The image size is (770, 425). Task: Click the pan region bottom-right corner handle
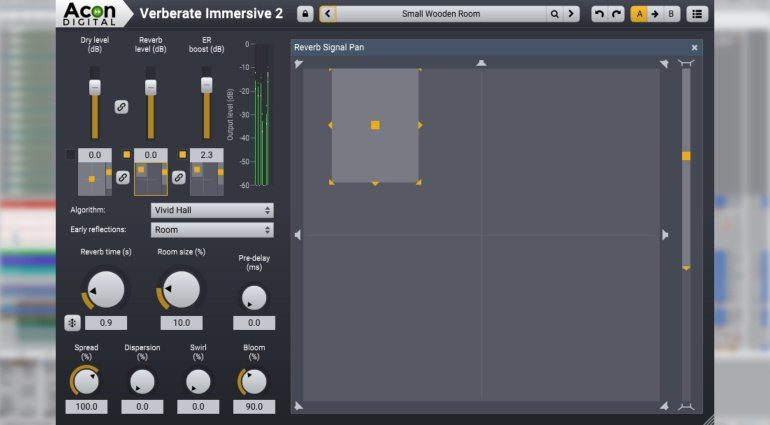coord(419,182)
